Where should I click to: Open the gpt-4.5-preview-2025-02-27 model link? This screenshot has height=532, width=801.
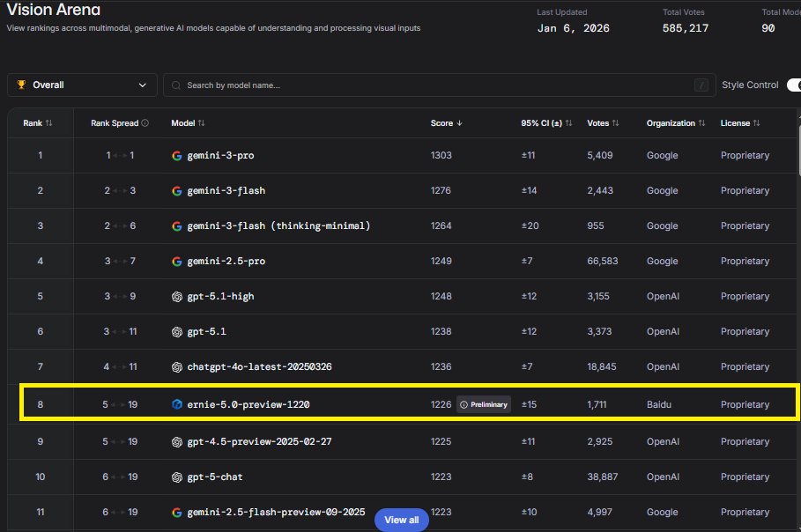coord(260,441)
